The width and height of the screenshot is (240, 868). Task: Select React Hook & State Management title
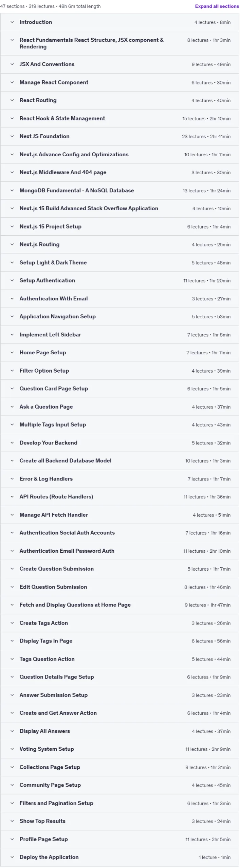[62, 118]
